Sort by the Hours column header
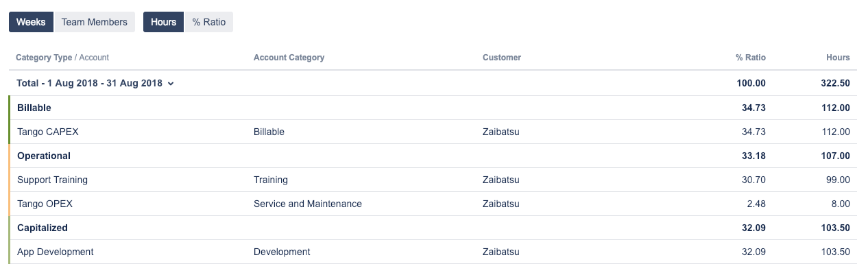The image size is (868, 275). tap(838, 58)
